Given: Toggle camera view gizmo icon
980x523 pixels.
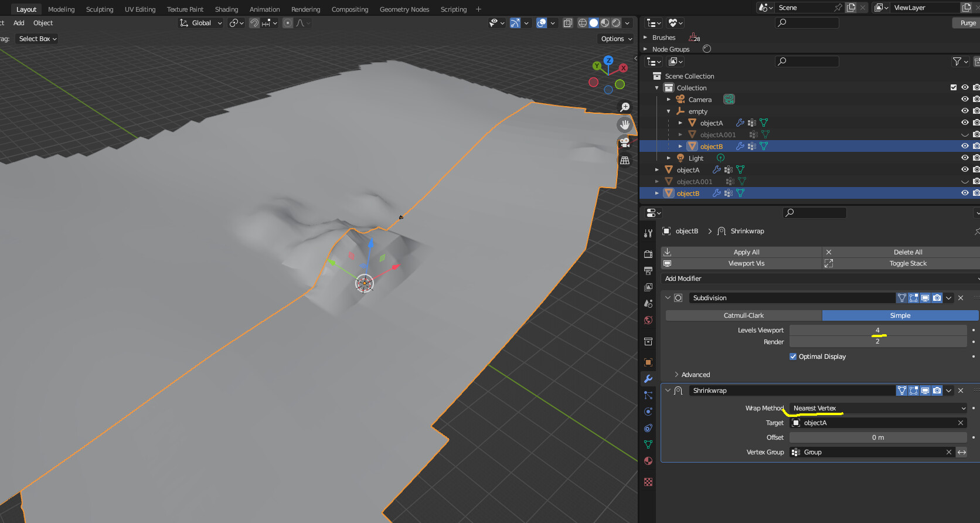Looking at the screenshot, I should (625, 142).
